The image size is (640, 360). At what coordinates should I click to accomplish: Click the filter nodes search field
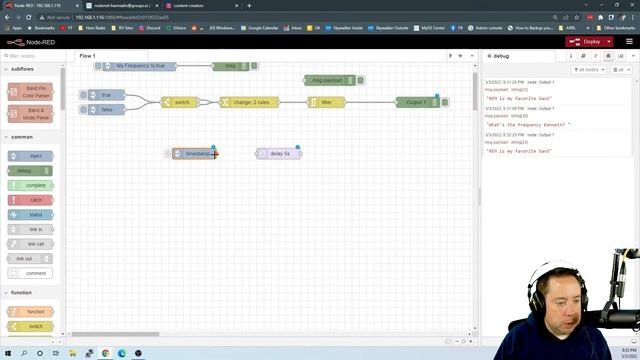click(33, 56)
